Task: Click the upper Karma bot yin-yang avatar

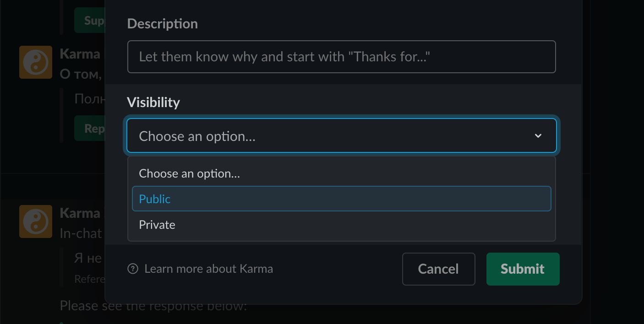Action: tap(35, 62)
